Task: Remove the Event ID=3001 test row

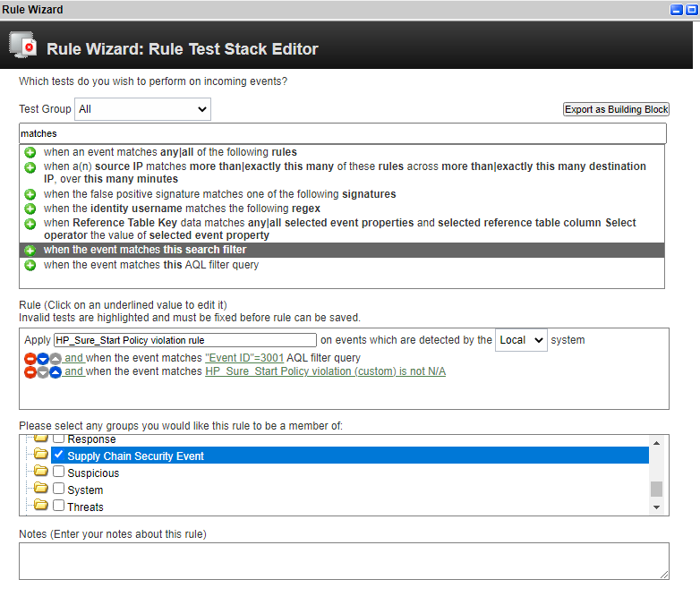Action: 30,359
